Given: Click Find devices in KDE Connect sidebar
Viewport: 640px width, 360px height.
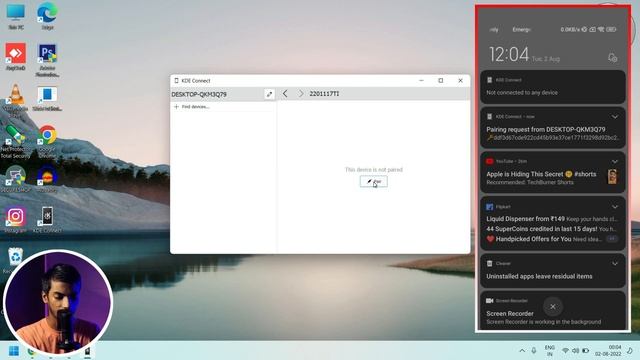Looking at the screenshot, I should 192,107.
